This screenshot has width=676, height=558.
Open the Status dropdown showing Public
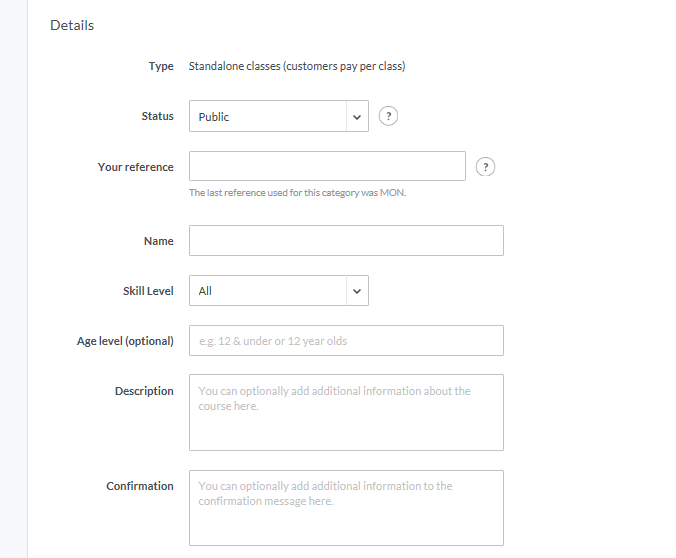(267, 116)
